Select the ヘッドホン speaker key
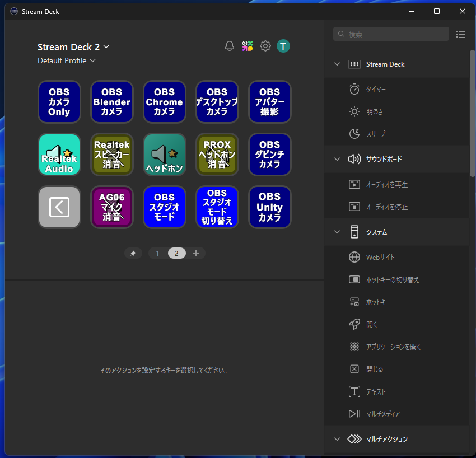476x458 pixels. (164, 155)
